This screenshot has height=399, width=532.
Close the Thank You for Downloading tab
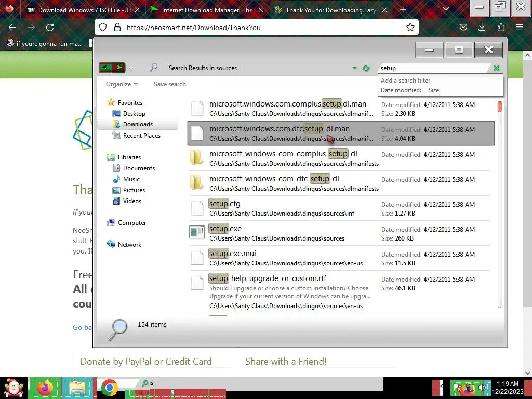[384, 10]
